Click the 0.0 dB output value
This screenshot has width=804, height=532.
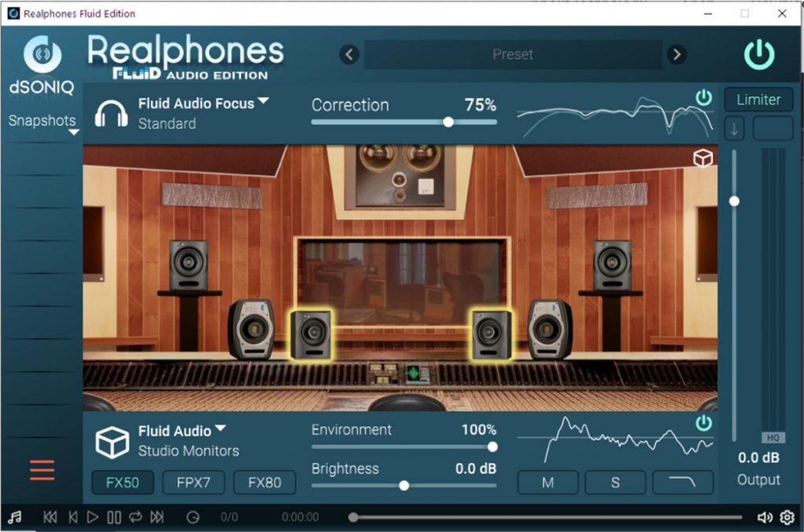point(758,457)
